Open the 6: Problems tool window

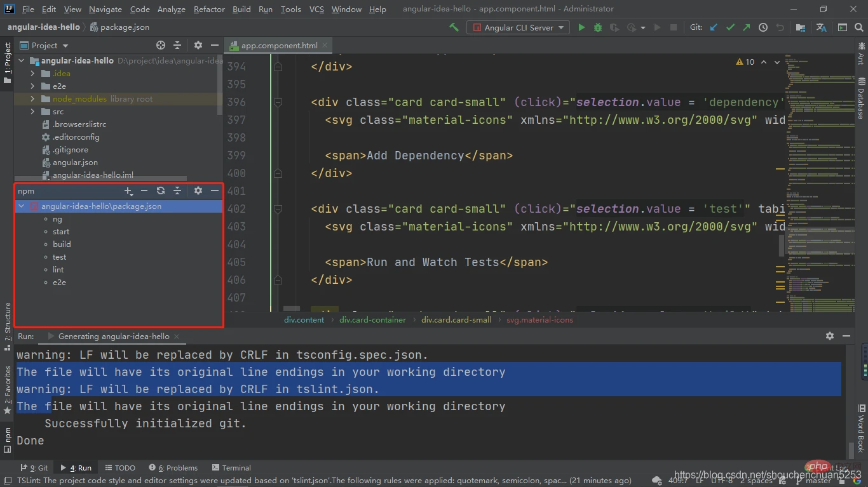[173, 468]
